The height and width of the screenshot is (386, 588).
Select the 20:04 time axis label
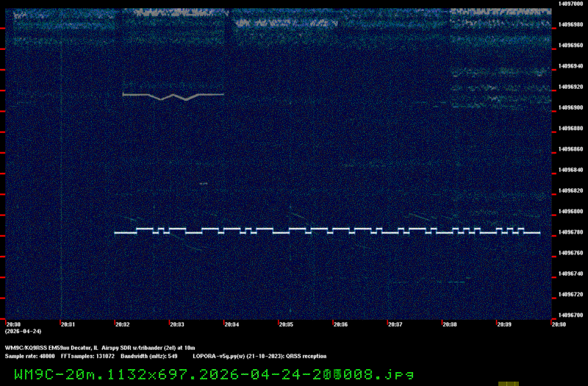232,324
